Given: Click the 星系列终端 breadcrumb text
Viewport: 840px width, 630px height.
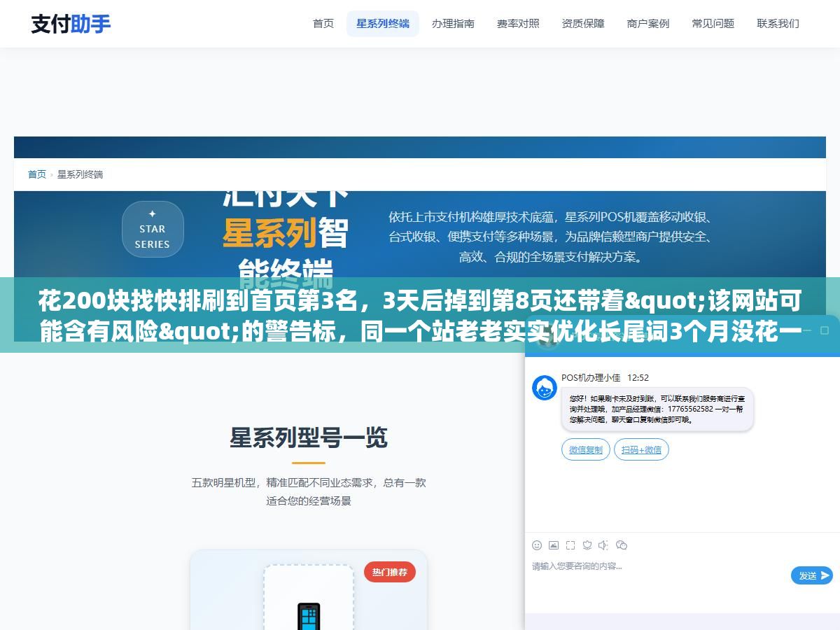Looking at the screenshot, I should pyautogui.click(x=80, y=174).
